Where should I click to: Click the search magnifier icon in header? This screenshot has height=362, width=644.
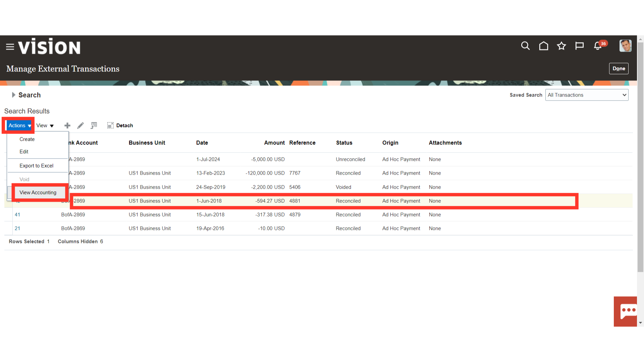click(x=525, y=46)
